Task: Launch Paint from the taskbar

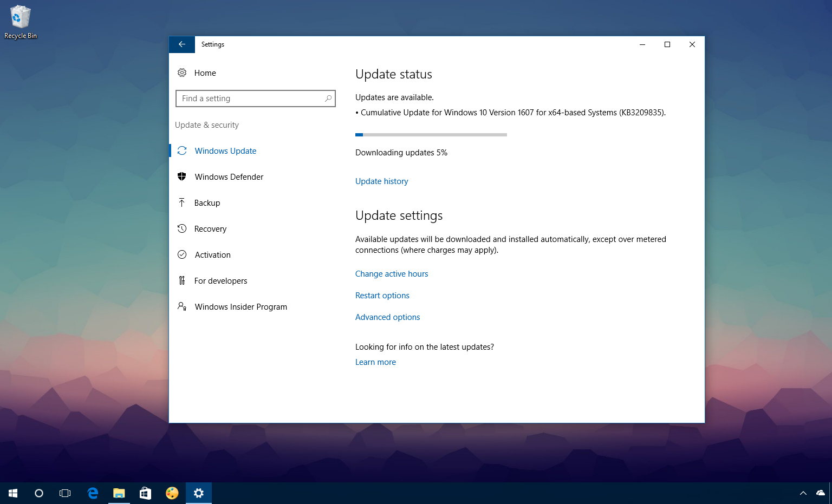Action: click(172, 493)
